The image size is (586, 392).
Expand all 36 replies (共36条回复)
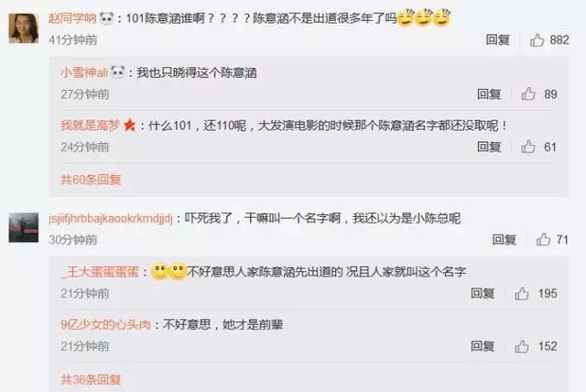coord(91,380)
